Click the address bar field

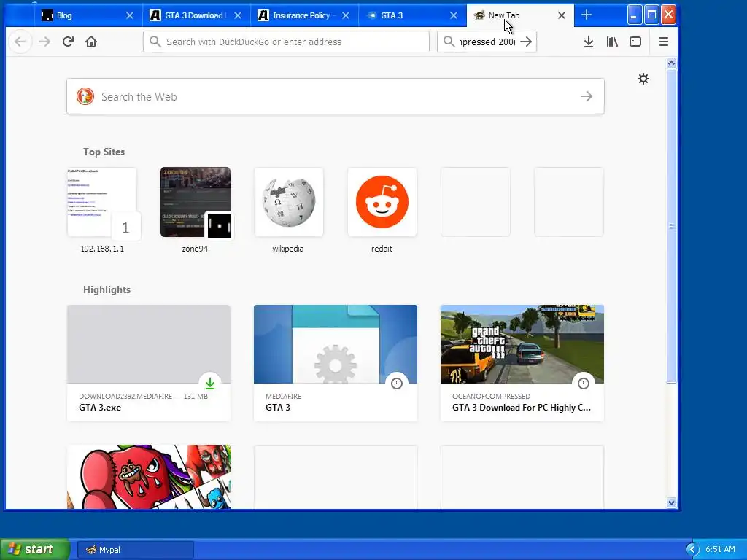(x=286, y=42)
